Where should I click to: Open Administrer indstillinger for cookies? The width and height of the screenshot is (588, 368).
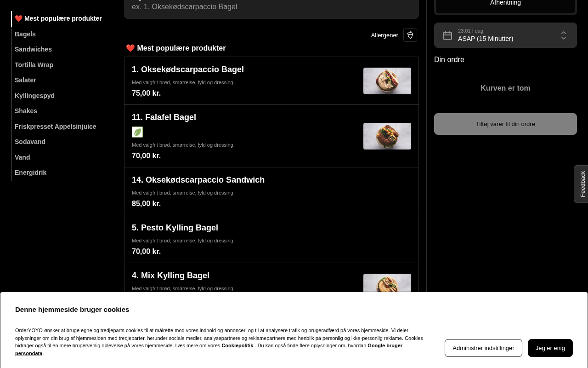tap(483, 348)
